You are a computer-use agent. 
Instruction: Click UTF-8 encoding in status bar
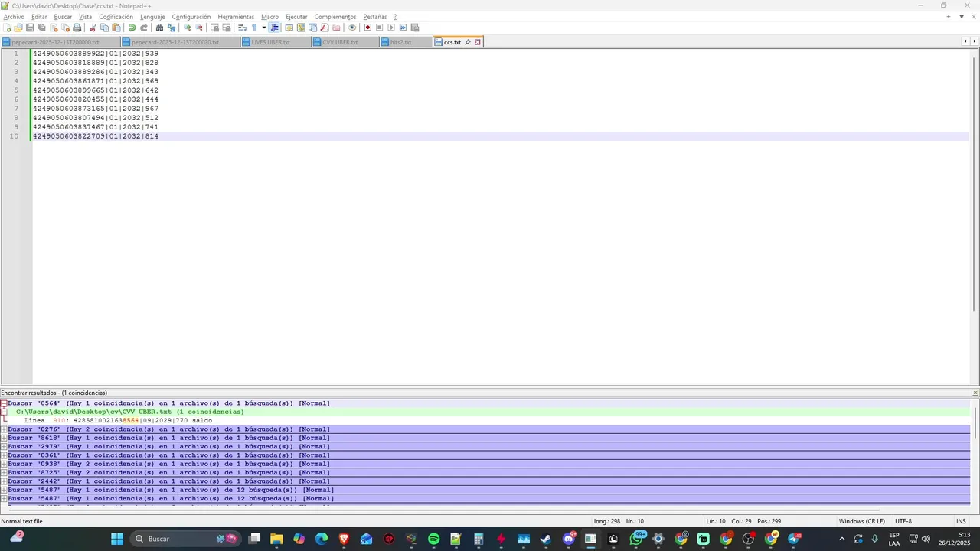click(x=903, y=521)
